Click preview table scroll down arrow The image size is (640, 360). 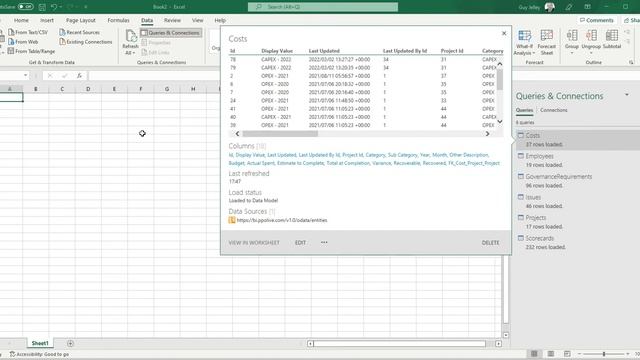[500, 122]
